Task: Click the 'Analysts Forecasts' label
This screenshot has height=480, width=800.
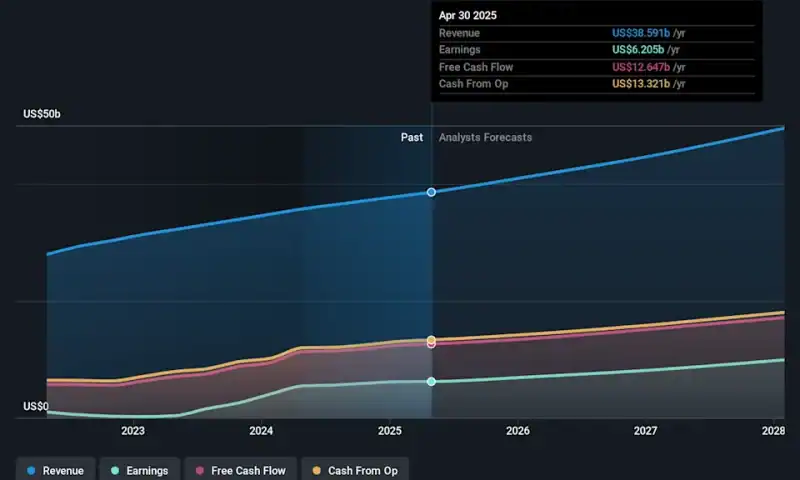Action: tap(485, 137)
